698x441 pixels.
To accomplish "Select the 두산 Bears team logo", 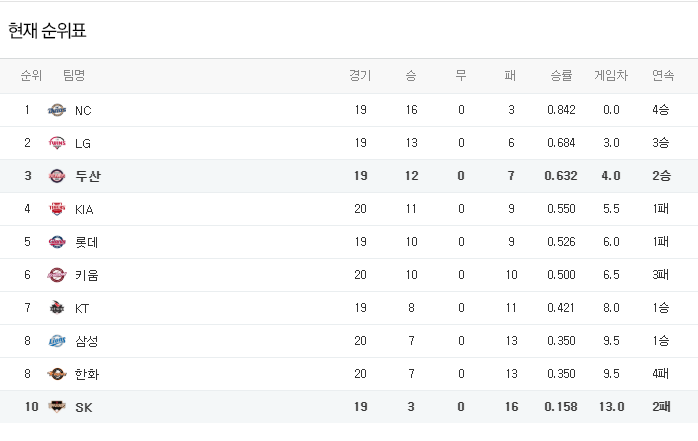I will tap(57, 176).
